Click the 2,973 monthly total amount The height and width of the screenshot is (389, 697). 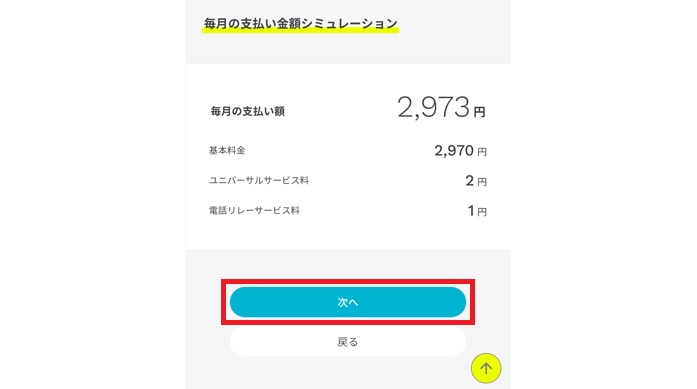433,107
